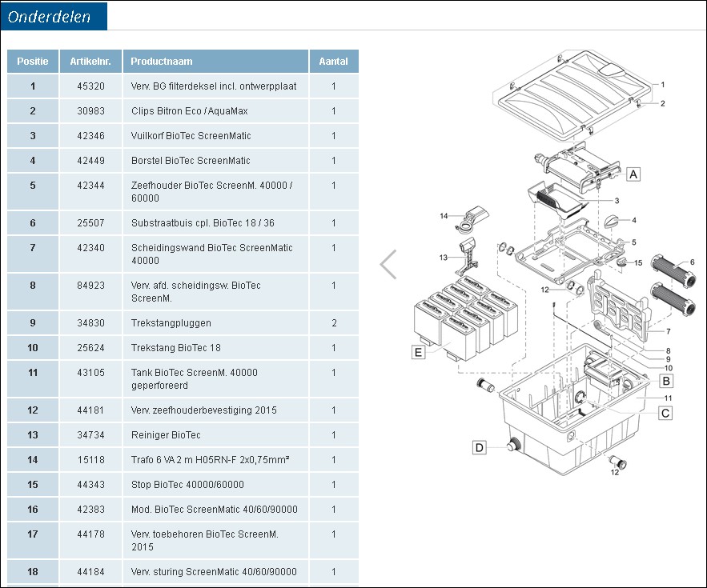Click 'Verv. toebehoren BioTec ScreenM. 2015' name

click(x=205, y=540)
